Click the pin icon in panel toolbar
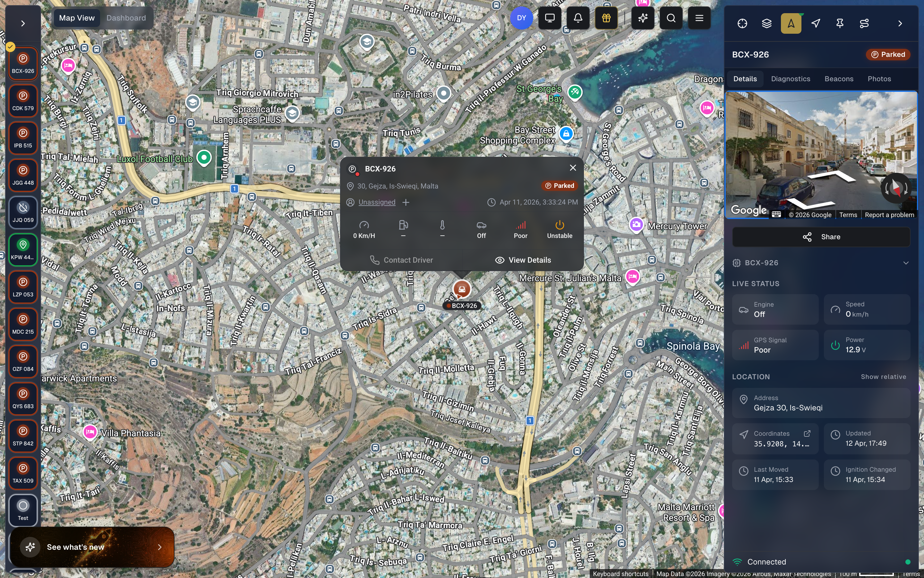The width and height of the screenshot is (924, 578). pyautogui.click(x=840, y=24)
